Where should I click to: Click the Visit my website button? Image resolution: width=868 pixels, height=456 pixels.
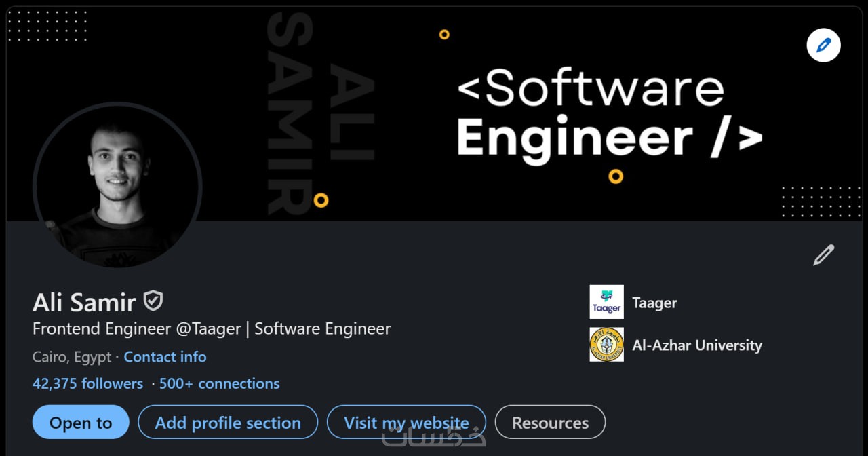pos(406,423)
